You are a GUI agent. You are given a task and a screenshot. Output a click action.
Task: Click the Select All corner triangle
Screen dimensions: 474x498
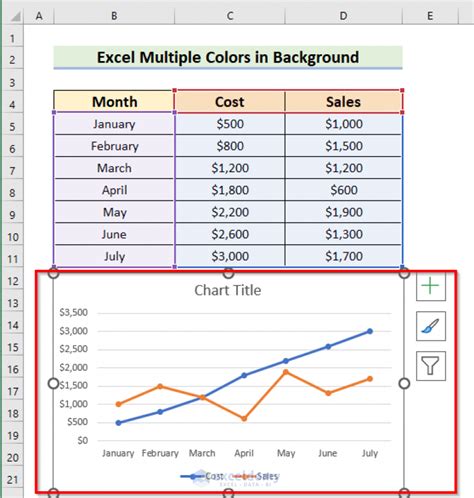[x=15, y=16]
